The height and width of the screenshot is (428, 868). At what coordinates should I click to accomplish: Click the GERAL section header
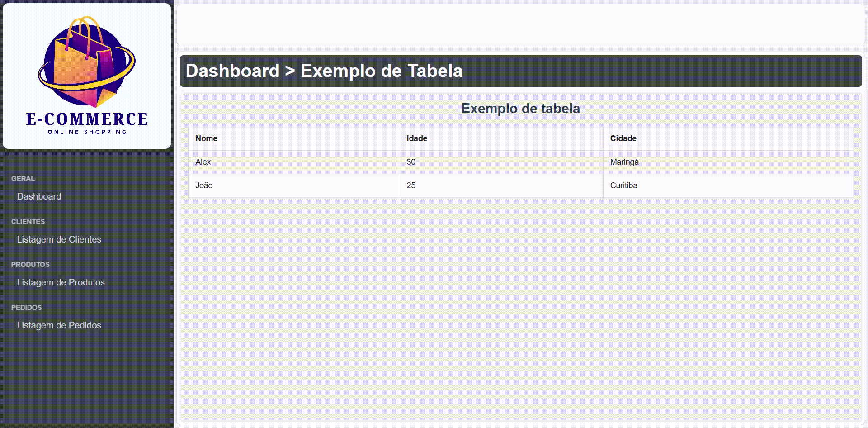click(x=23, y=178)
